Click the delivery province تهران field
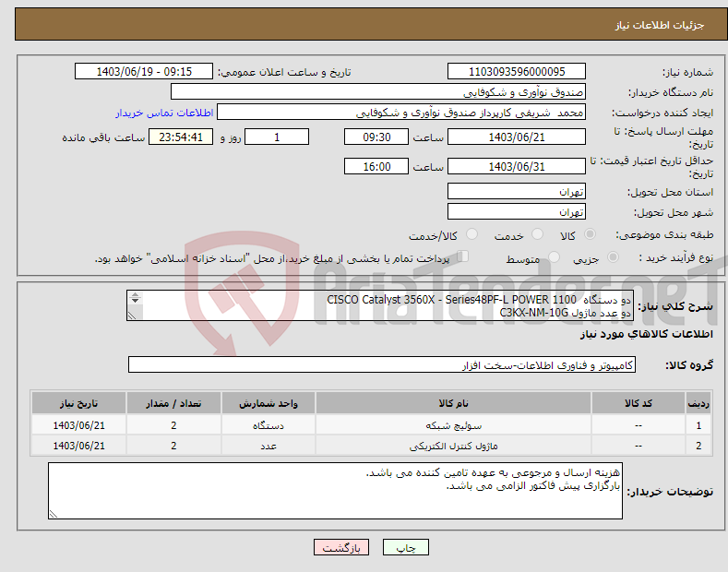 pos(517,191)
